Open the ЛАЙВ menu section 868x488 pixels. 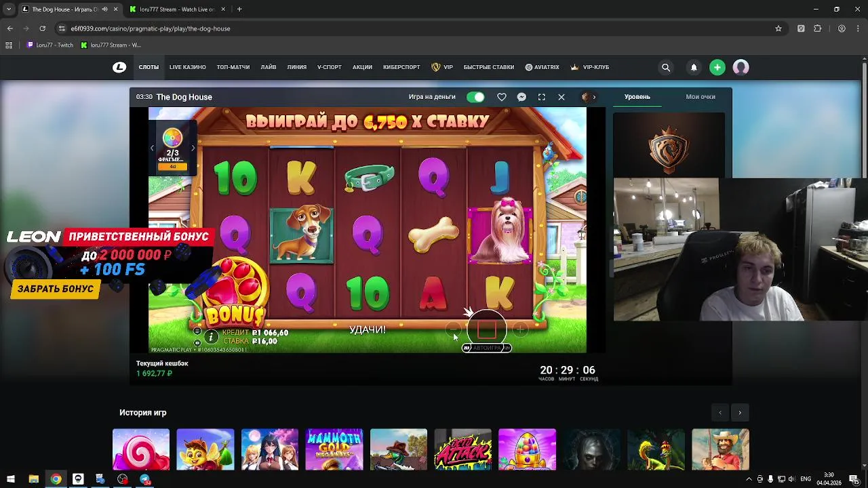coord(269,67)
